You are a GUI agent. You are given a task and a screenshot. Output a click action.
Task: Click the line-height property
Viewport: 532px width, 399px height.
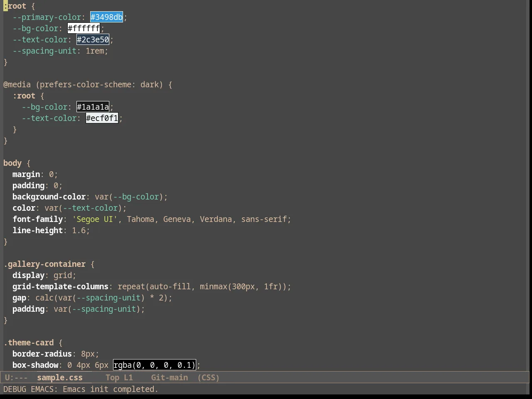(37, 230)
